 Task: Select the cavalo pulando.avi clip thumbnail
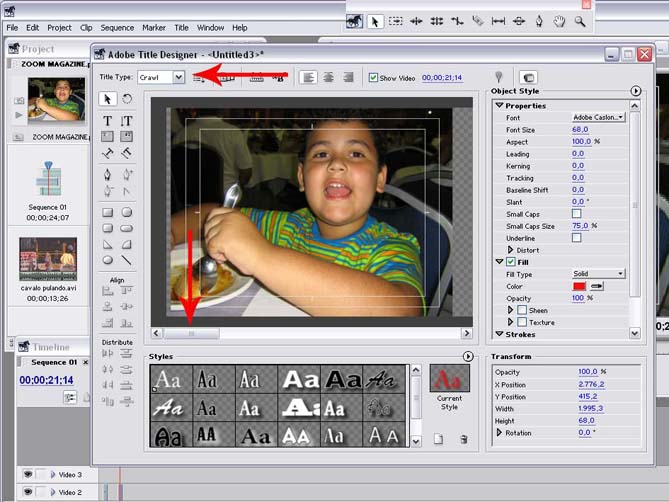[x=48, y=258]
